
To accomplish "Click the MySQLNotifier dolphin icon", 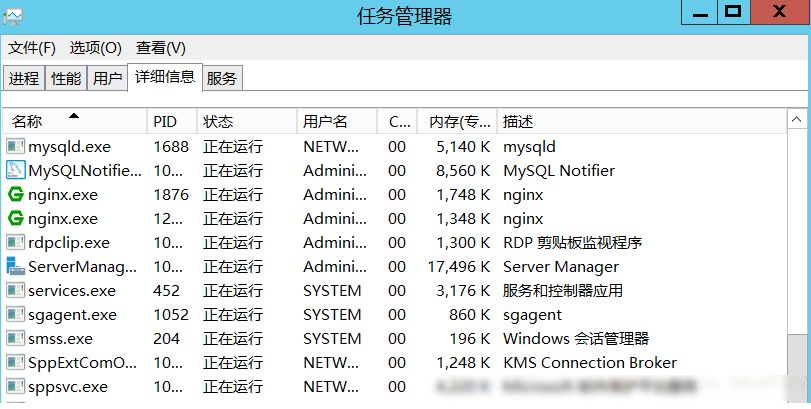I will (x=16, y=171).
